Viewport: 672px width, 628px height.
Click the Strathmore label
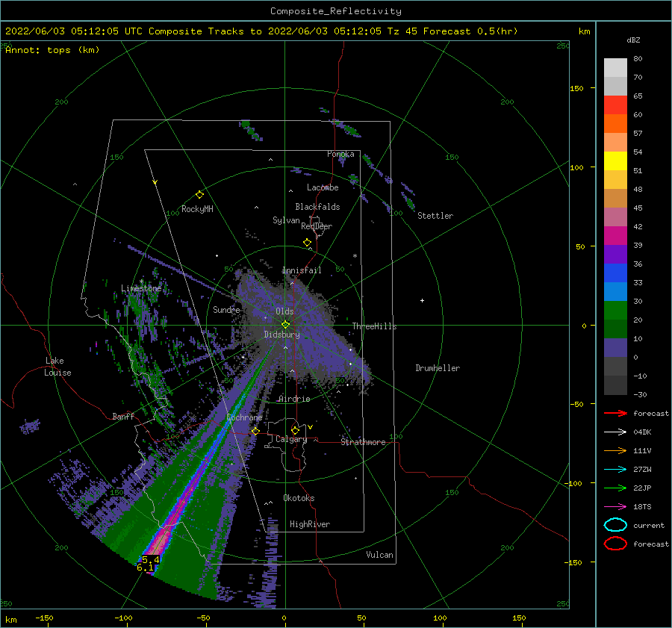[363, 442]
